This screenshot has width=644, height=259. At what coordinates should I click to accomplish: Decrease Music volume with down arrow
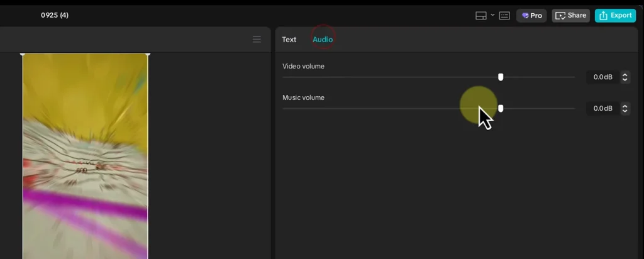(x=625, y=111)
